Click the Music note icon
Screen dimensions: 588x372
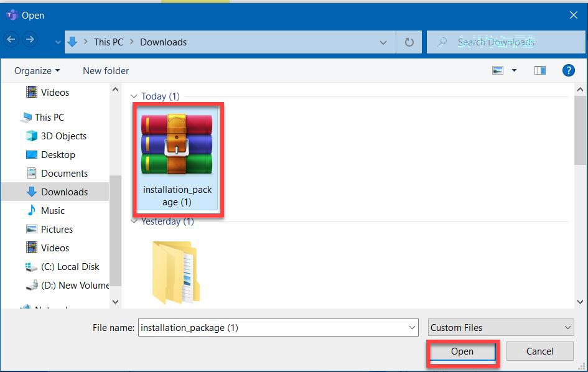click(32, 210)
